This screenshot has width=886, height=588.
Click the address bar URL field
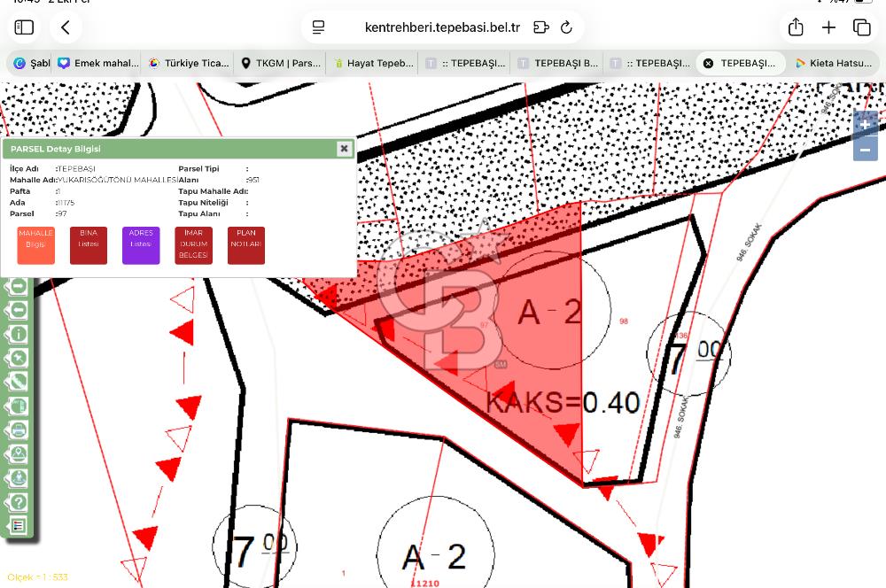[x=442, y=27]
